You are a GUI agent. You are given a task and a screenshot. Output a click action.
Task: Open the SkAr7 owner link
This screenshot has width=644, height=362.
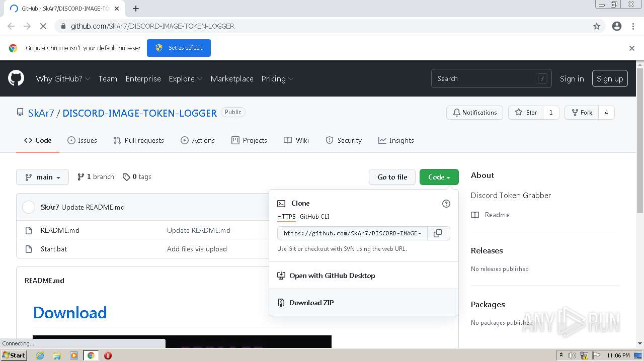tap(41, 113)
